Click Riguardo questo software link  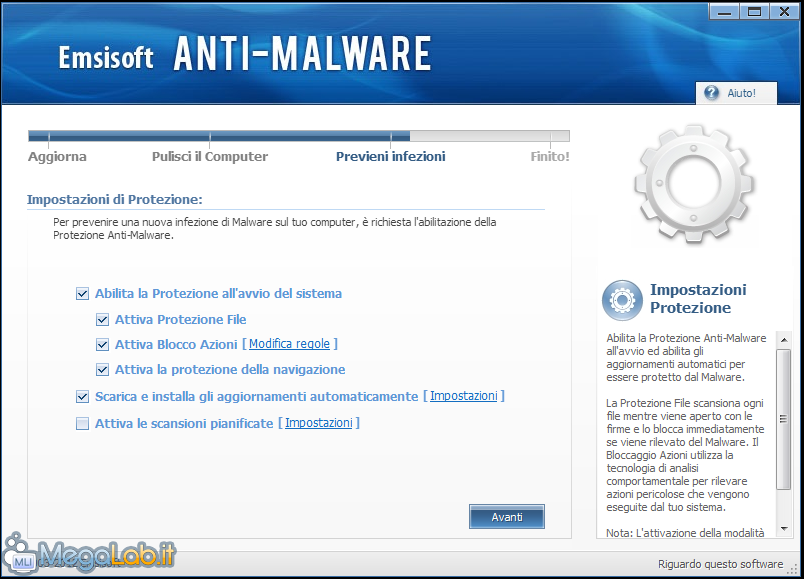[x=720, y=564]
